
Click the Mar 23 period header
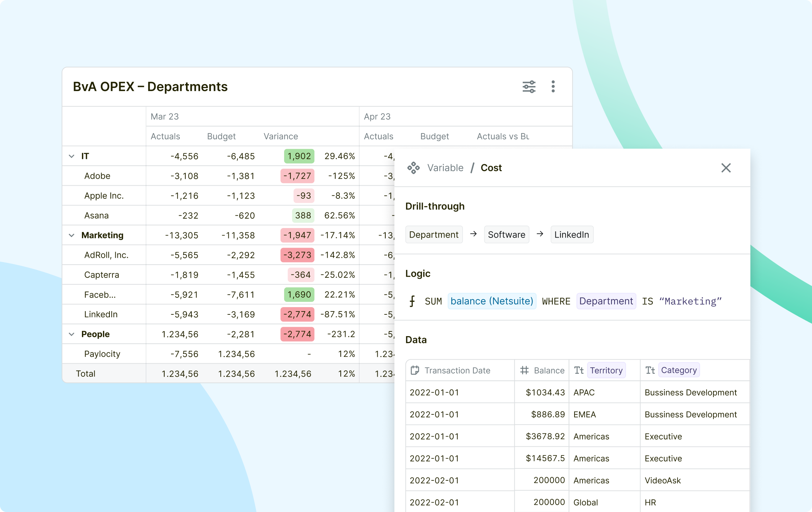pyautogui.click(x=165, y=116)
